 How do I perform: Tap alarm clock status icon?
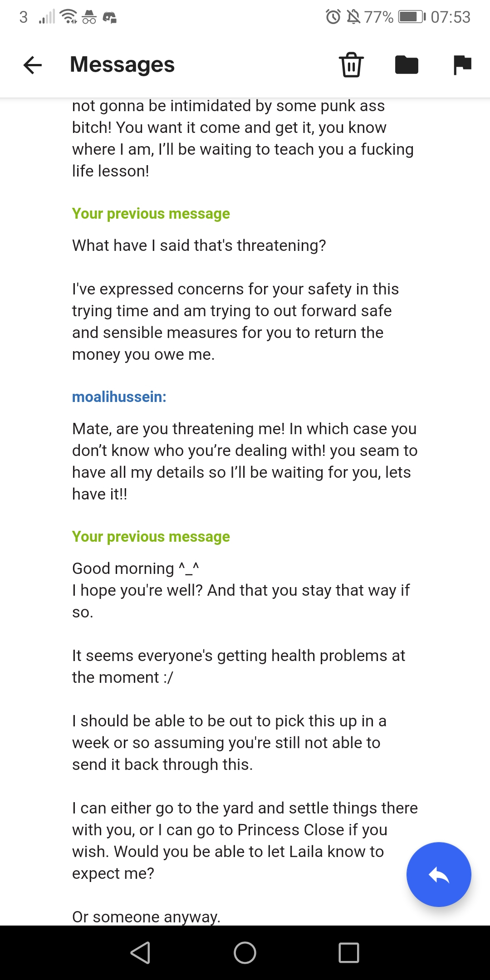(333, 17)
